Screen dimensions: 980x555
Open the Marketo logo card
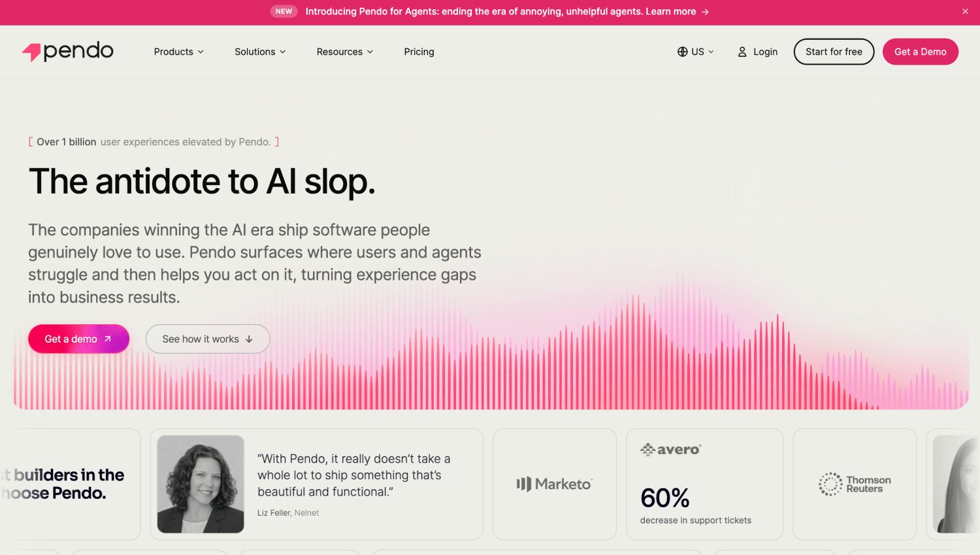(x=555, y=484)
